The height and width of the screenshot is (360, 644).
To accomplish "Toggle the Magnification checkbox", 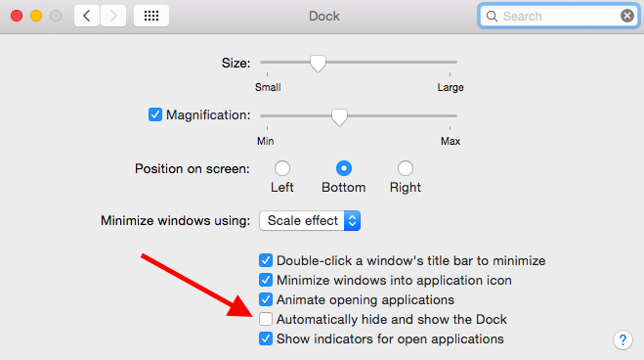I will pos(155,114).
